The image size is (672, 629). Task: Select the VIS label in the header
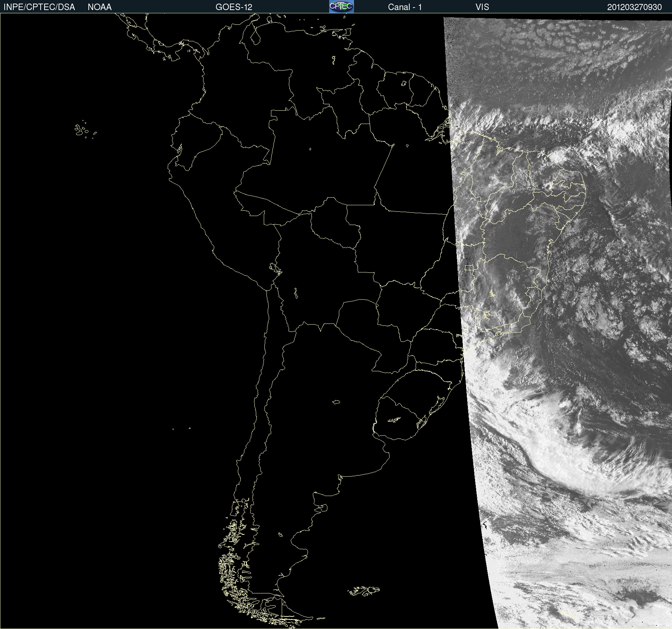[482, 7]
